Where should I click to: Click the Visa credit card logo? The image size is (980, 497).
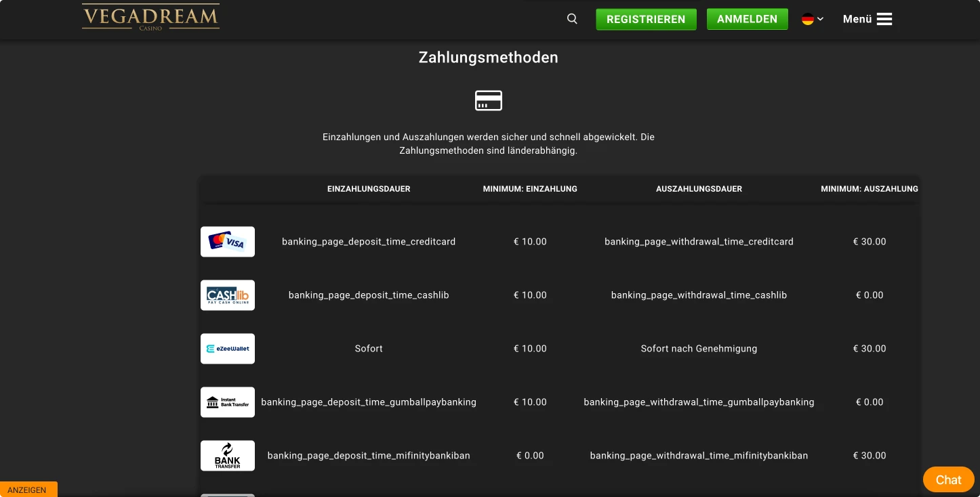pyautogui.click(x=228, y=242)
